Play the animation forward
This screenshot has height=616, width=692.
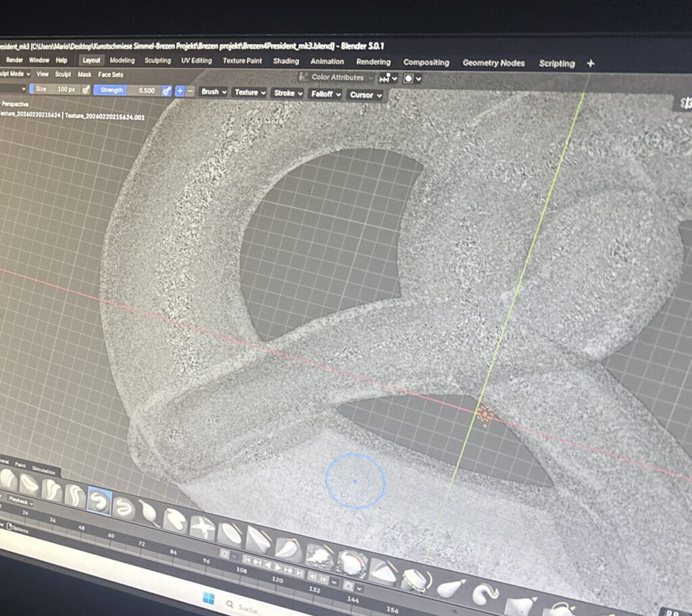(278, 568)
